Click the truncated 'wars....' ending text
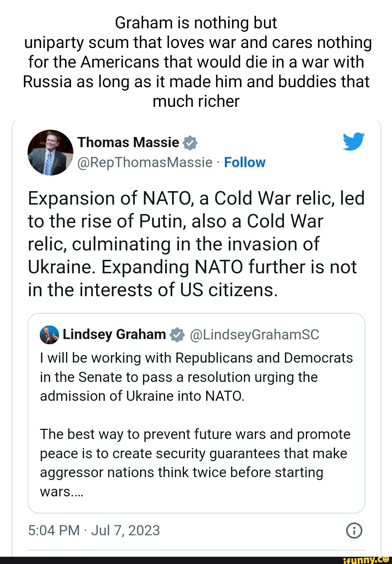392x564 pixels. coord(62,492)
